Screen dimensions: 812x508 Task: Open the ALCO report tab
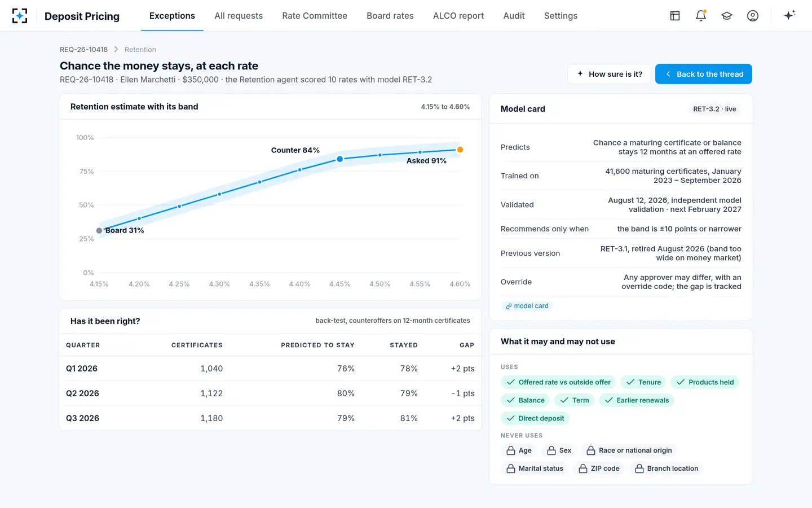click(x=458, y=16)
